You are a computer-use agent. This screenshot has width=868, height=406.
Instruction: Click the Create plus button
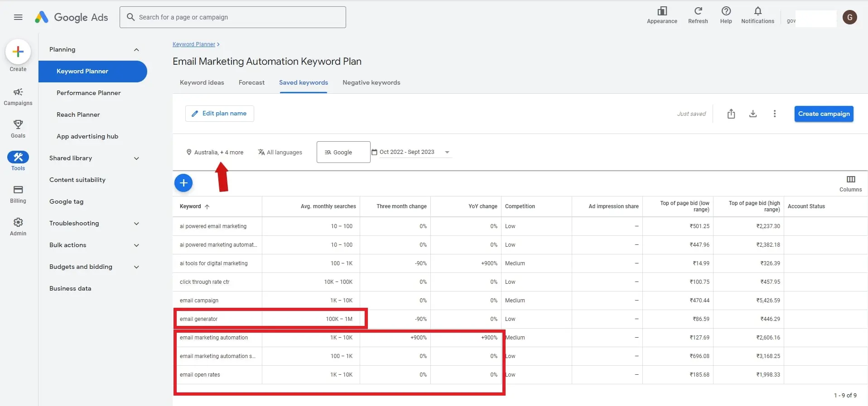[x=18, y=52]
